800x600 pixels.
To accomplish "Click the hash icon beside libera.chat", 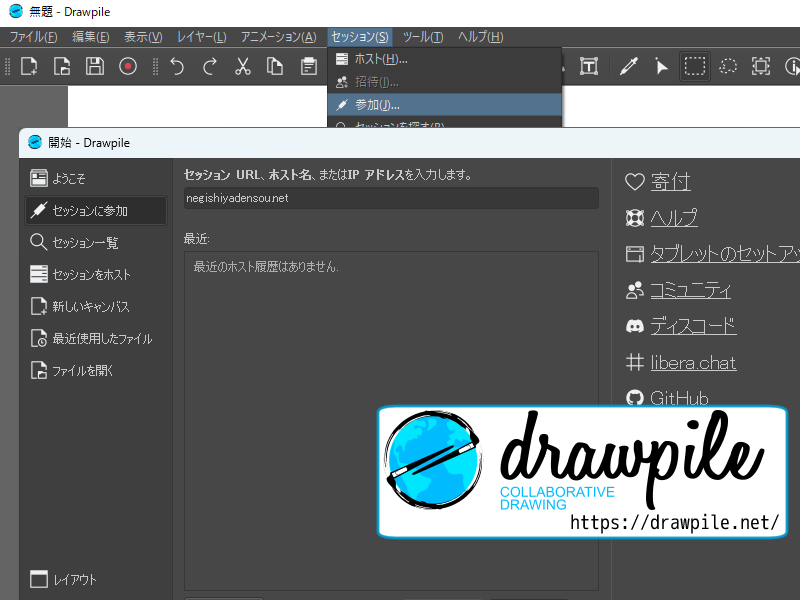I will [x=635, y=362].
